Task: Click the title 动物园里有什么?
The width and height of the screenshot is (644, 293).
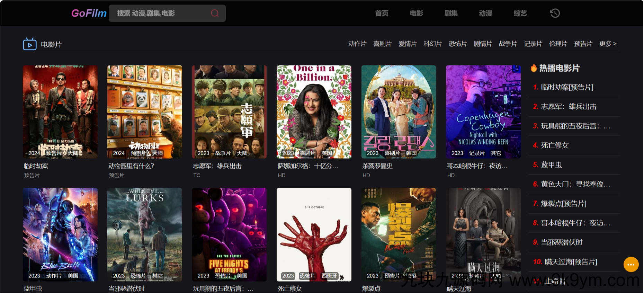Action: (131, 166)
